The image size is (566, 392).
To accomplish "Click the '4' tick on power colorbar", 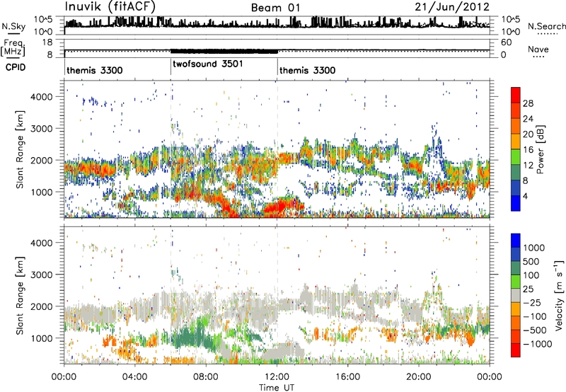I will coord(526,196).
